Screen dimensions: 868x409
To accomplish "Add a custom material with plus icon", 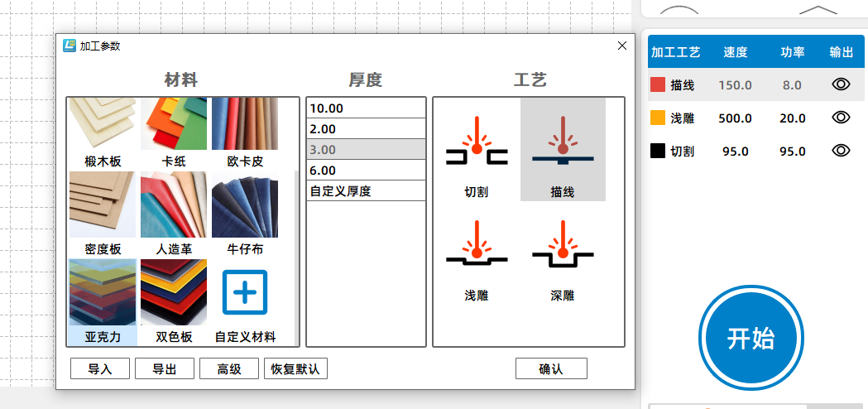I will pos(245,293).
